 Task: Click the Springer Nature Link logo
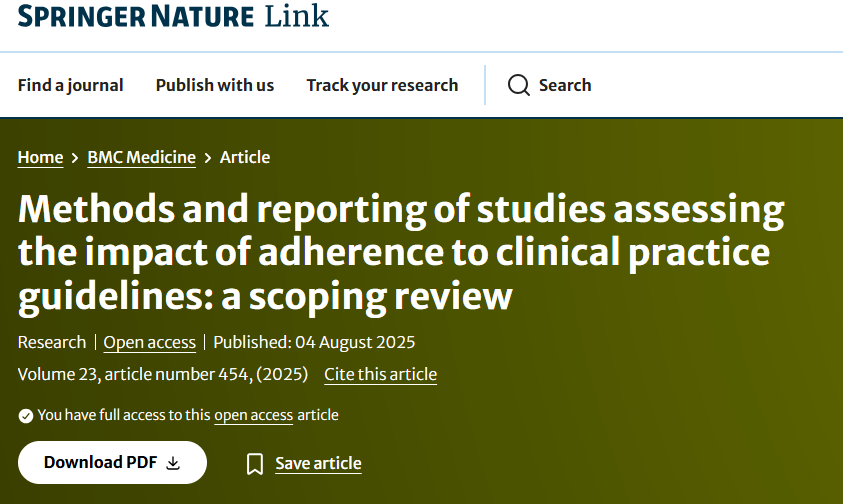pos(173,16)
